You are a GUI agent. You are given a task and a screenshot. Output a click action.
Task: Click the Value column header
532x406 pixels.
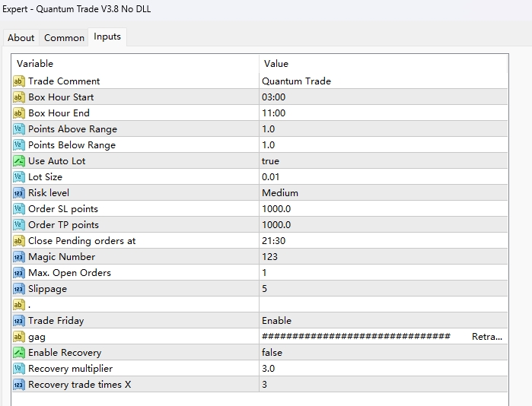(x=276, y=64)
